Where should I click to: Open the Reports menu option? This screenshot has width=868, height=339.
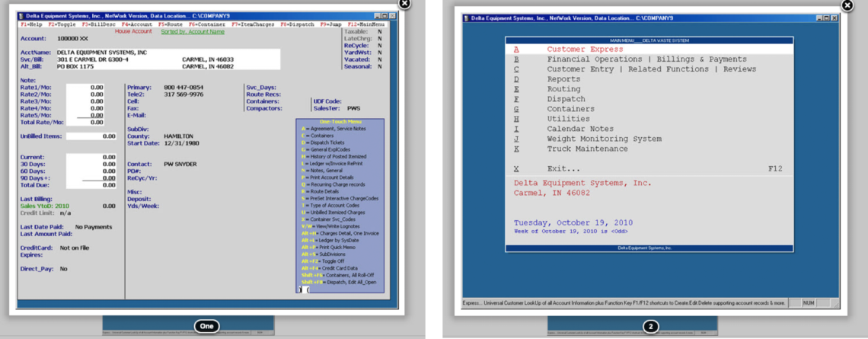[x=563, y=79]
